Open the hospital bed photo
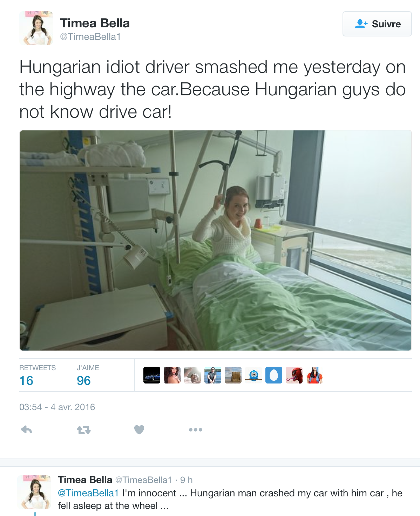Viewport: 420px width, 516px height. pyautogui.click(x=215, y=240)
